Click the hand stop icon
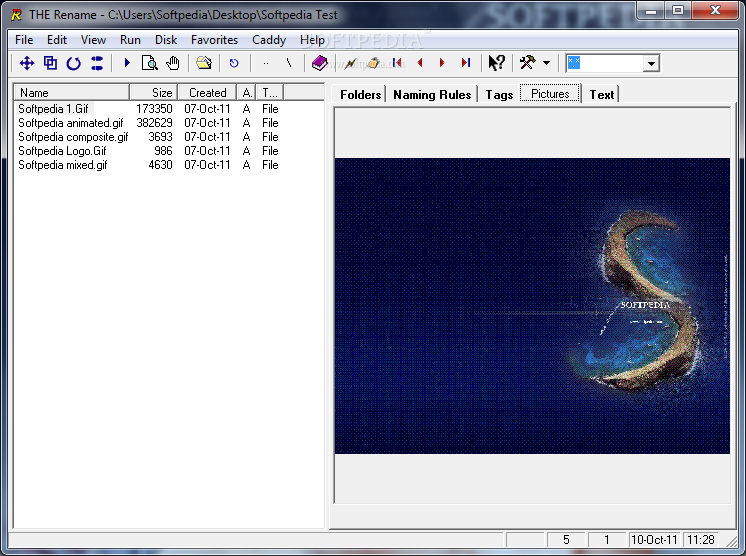Screen dimensions: 746x556 click(173, 63)
